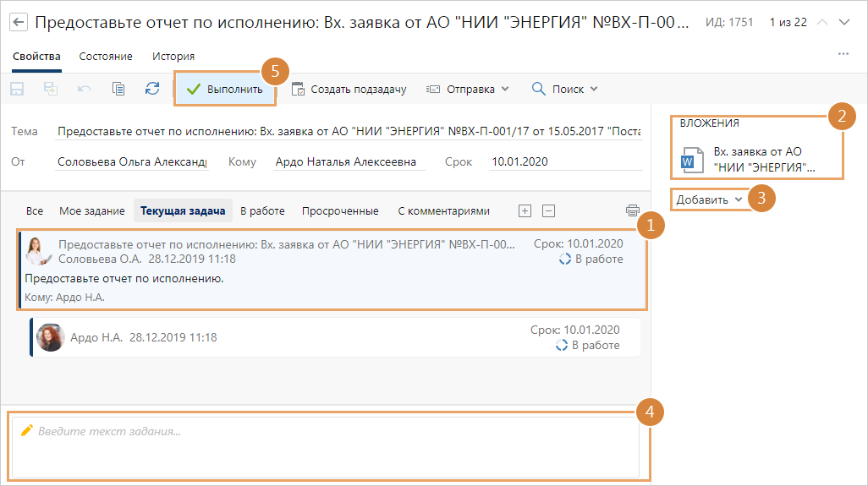Screen dimensions: 868x486
Task: Click the copy icon in the toolbar
Action: click(x=118, y=89)
